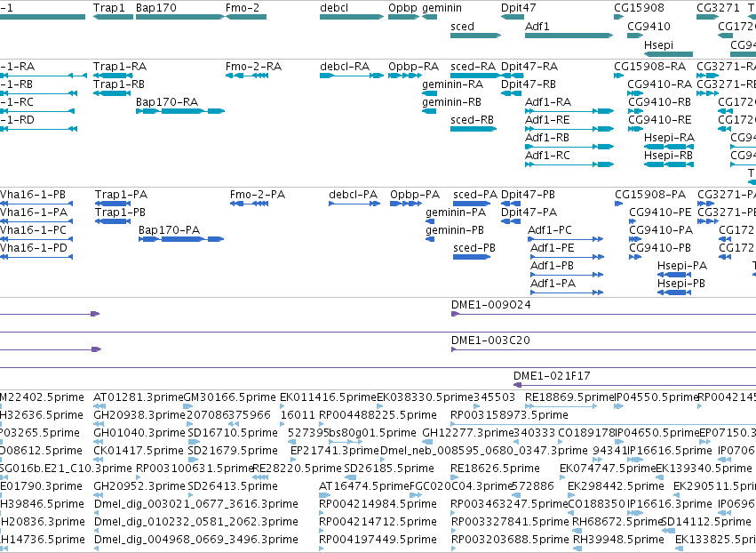Click the geminin-RB transcript label

tap(452, 102)
